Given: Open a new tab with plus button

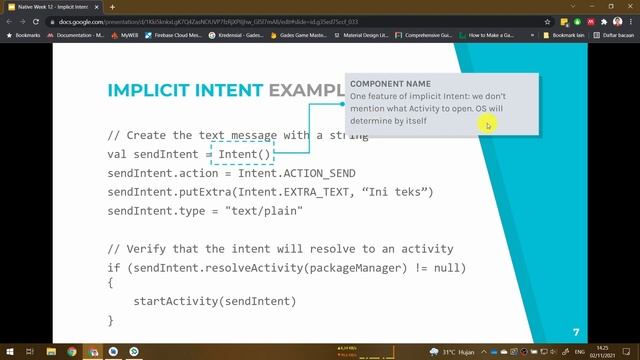Looking at the screenshot, I should (x=112, y=7).
